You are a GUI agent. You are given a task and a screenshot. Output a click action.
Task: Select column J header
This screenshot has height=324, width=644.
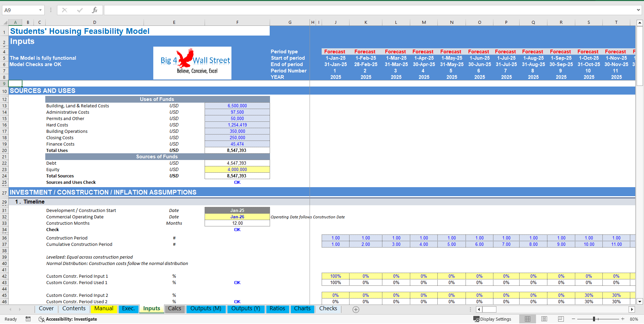[x=335, y=22]
